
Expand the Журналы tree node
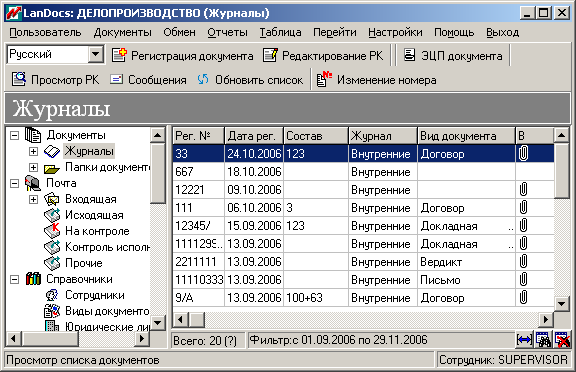tap(33, 151)
